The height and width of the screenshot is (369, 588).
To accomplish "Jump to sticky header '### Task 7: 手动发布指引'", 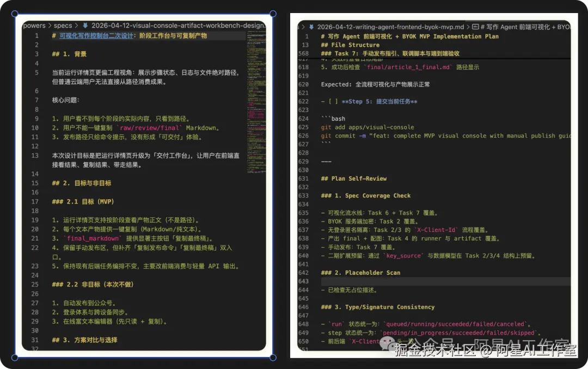I will (390, 54).
